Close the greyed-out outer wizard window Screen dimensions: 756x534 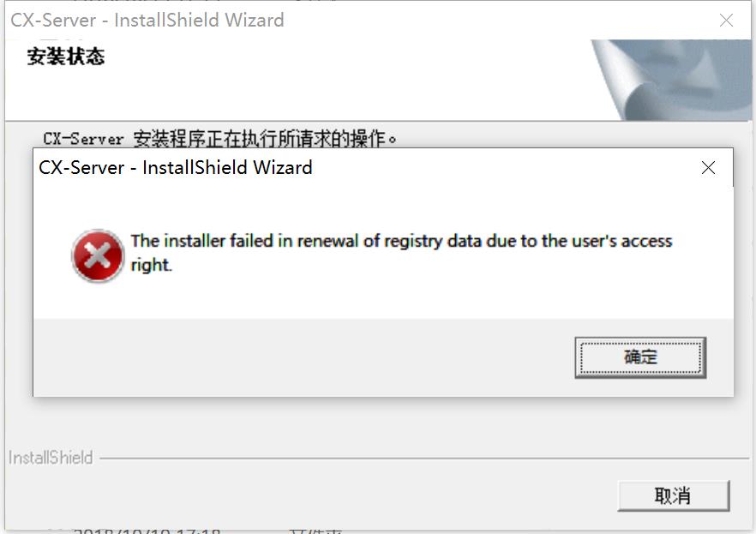click(726, 21)
